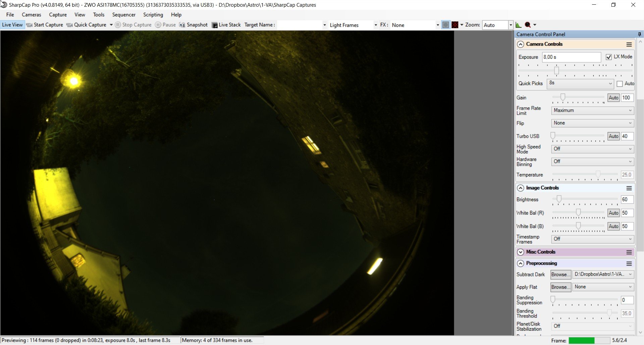Open the Planet/Disk Stabilization dropdown

point(592,326)
